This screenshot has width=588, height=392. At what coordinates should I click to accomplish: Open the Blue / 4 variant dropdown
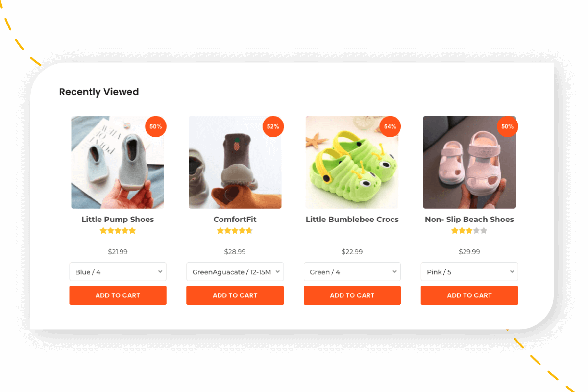[x=118, y=272]
